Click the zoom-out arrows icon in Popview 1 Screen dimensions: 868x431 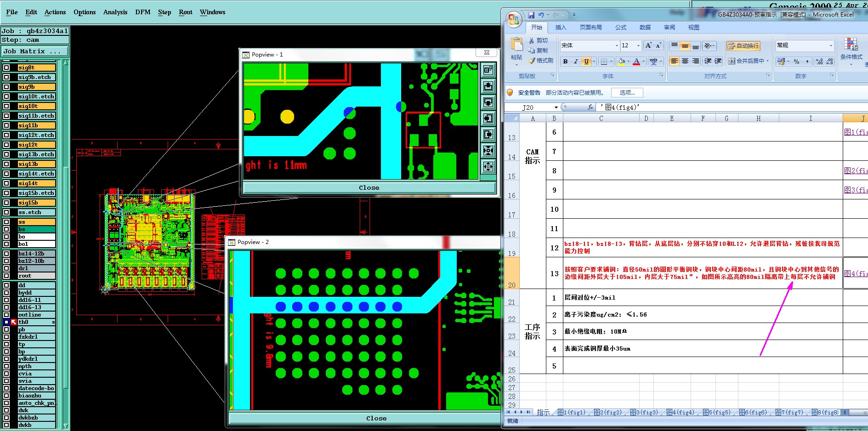pos(488,166)
